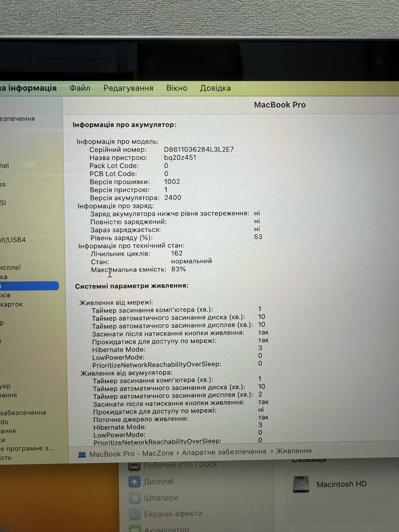Click the 'Живлення від акумулятора:' subheading
399x532 pixels.
coord(127,373)
